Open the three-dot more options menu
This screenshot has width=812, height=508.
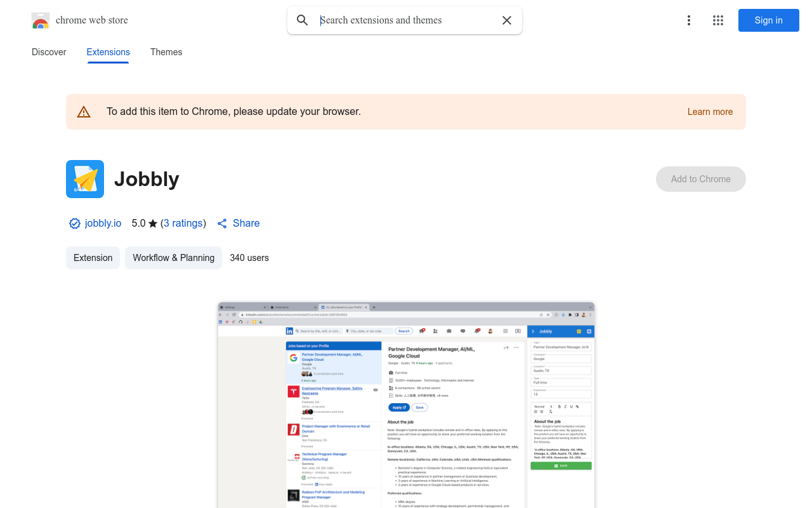click(x=689, y=20)
